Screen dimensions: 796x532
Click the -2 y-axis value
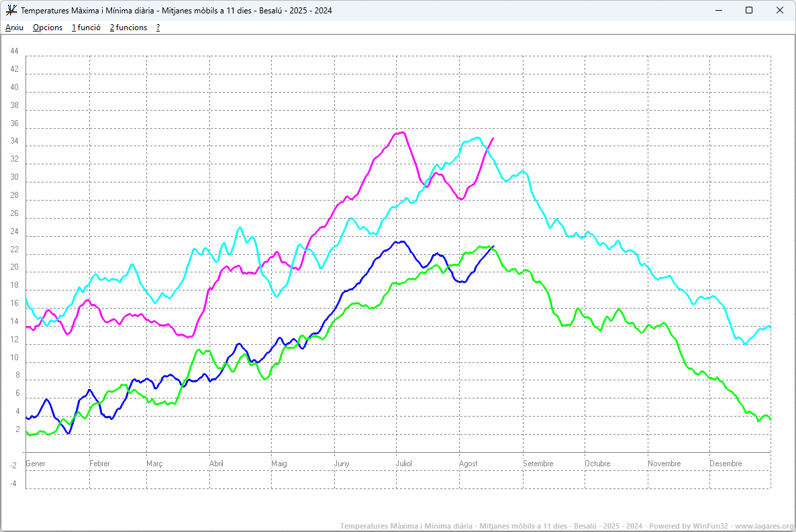13,466
